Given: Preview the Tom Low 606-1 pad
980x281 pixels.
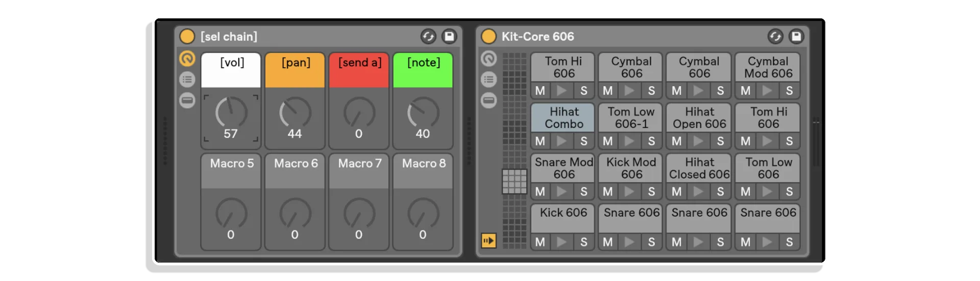Looking at the screenshot, I should (629, 141).
